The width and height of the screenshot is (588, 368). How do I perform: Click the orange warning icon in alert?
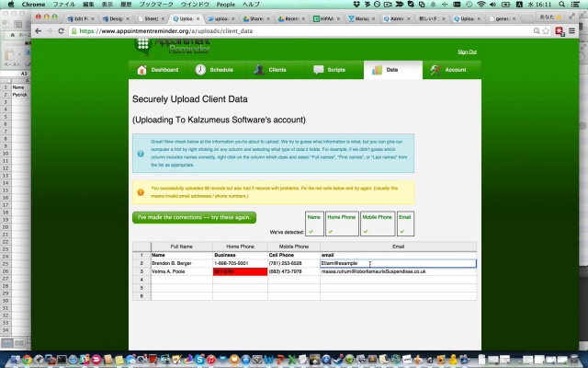pyautogui.click(x=141, y=192)
